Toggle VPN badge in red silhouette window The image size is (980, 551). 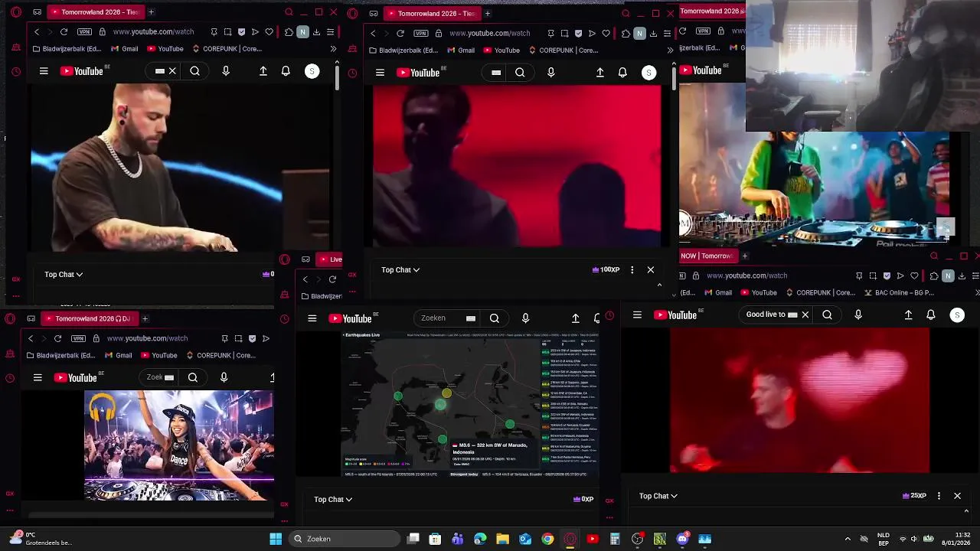[x=420, y=34]
